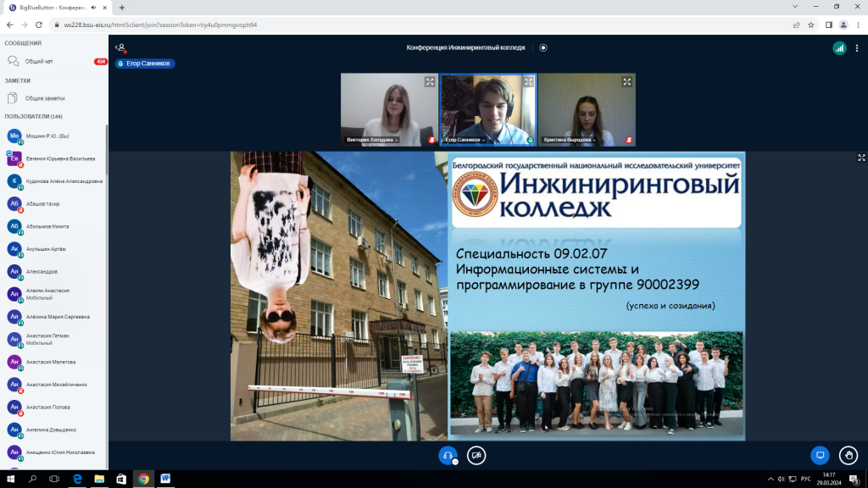The image size is (868, 488).
Task: Select user Алехин Анастасия
Action: coord(53,294)
